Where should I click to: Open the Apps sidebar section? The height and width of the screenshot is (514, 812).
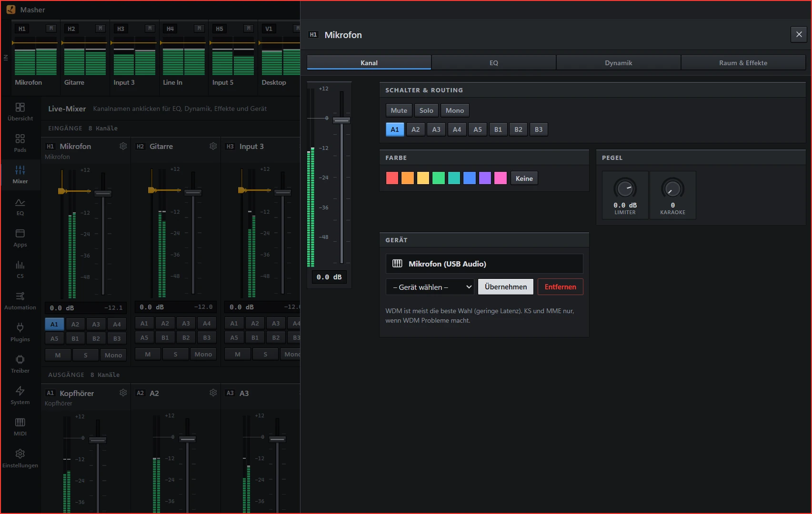point(20,238)
